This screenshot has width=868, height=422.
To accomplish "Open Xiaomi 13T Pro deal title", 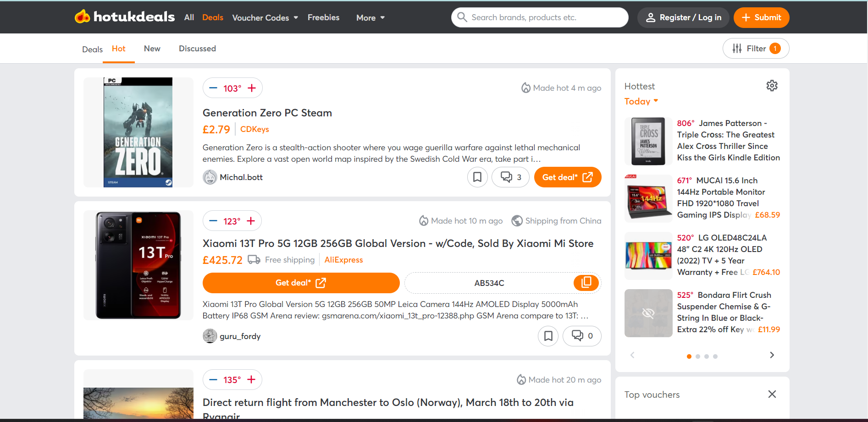I will coord(398,243).
